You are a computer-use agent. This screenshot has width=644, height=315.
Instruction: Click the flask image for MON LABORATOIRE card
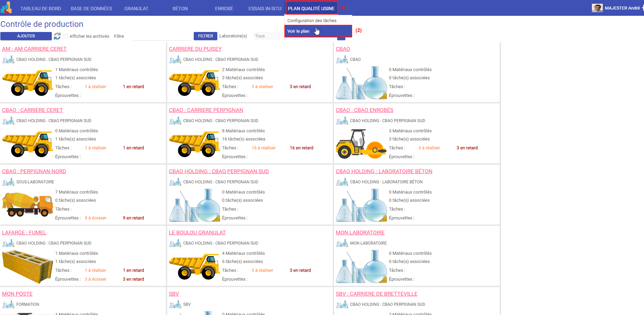361,266
